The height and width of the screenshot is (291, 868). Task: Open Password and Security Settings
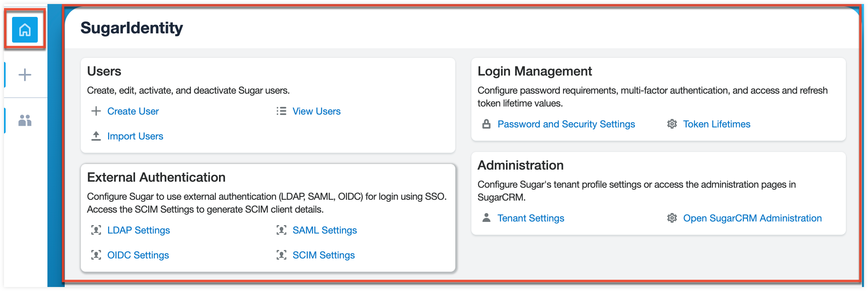tap(566, 124)
